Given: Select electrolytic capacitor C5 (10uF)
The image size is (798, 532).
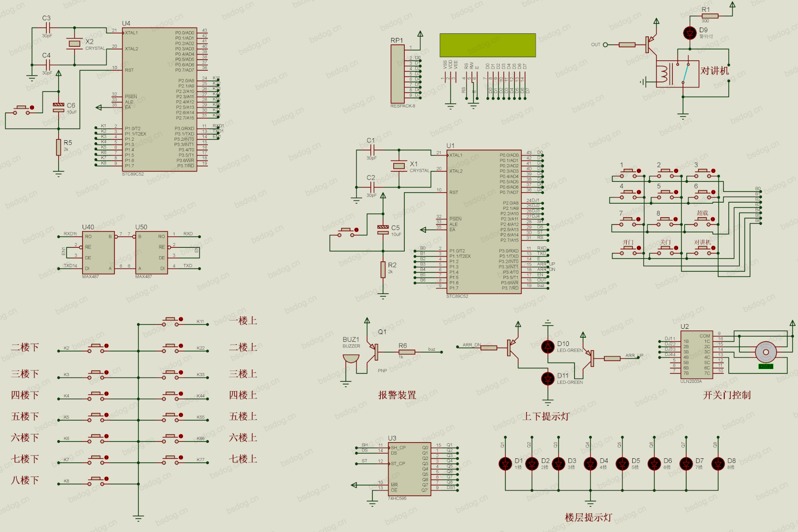Looking at the screenshot, I should (x=383, y=230).
